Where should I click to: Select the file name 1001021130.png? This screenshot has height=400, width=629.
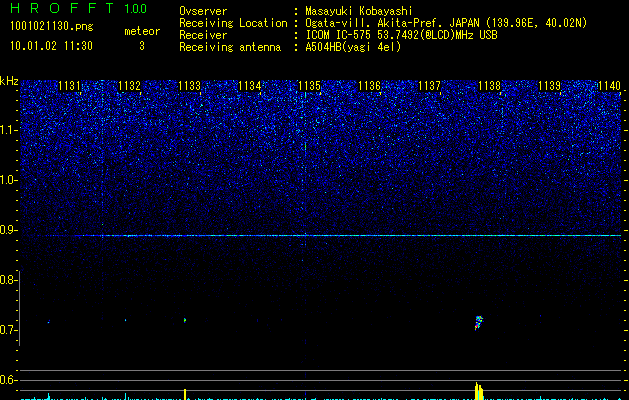click(51, 26)
